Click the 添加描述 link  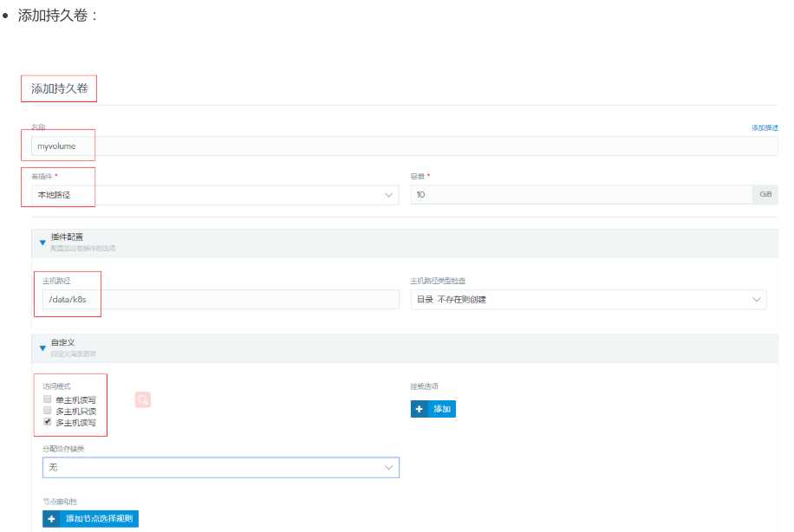765,127
